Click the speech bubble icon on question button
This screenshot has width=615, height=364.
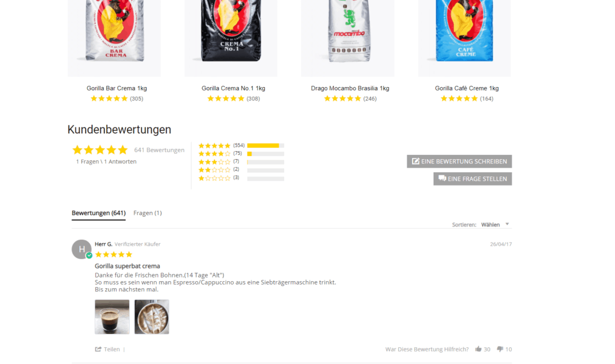pos(442,178)
